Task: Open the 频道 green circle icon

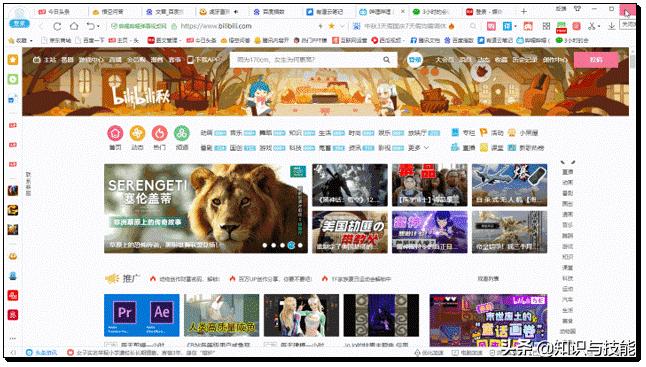Action: (182, 133)
